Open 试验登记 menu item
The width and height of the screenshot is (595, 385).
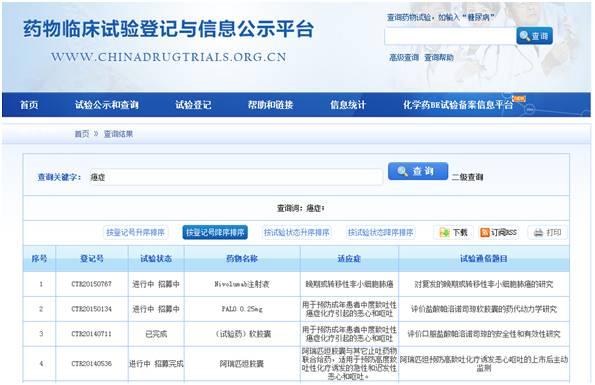click(193, 105)
